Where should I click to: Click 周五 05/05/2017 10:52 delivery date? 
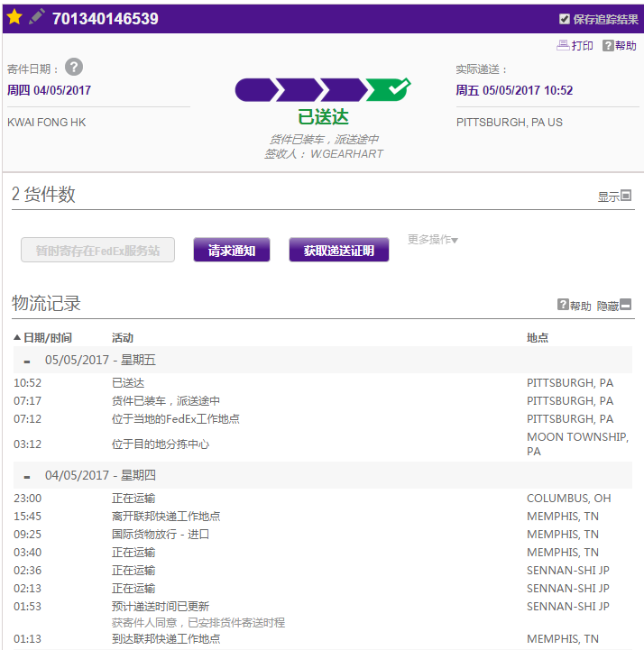click(x=514, y=90)
